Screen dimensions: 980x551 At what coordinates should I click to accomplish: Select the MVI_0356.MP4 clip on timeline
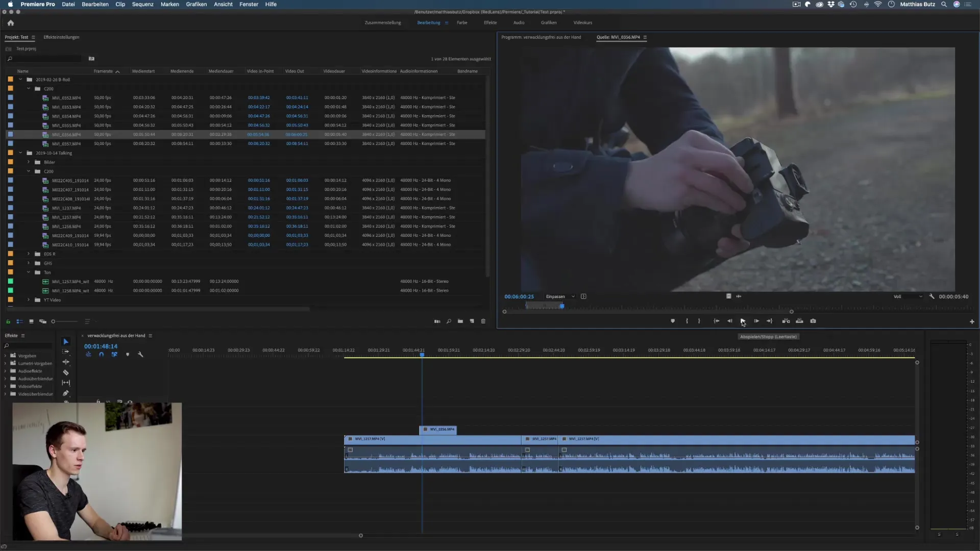tap(438, 430)
